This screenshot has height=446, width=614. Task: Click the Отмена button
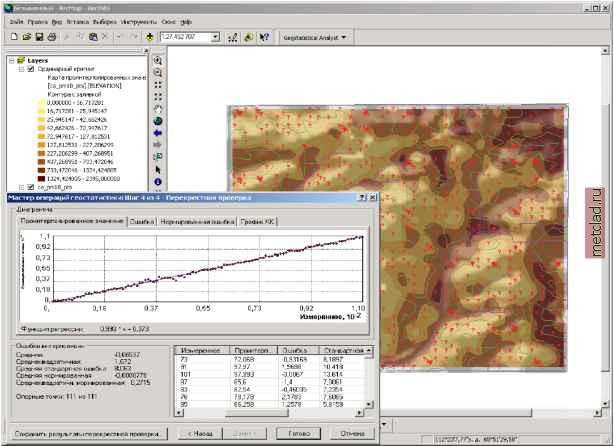[x=352, y=433]
